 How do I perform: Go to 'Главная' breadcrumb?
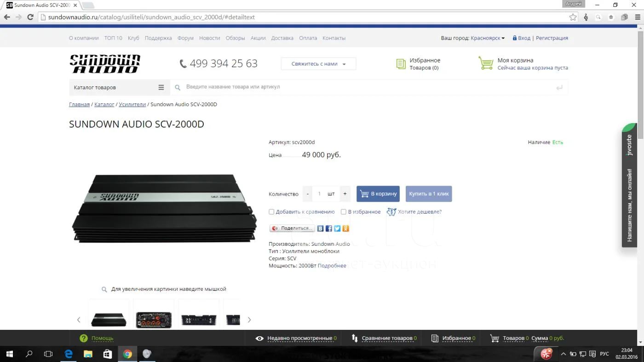(x=79, y=104)
